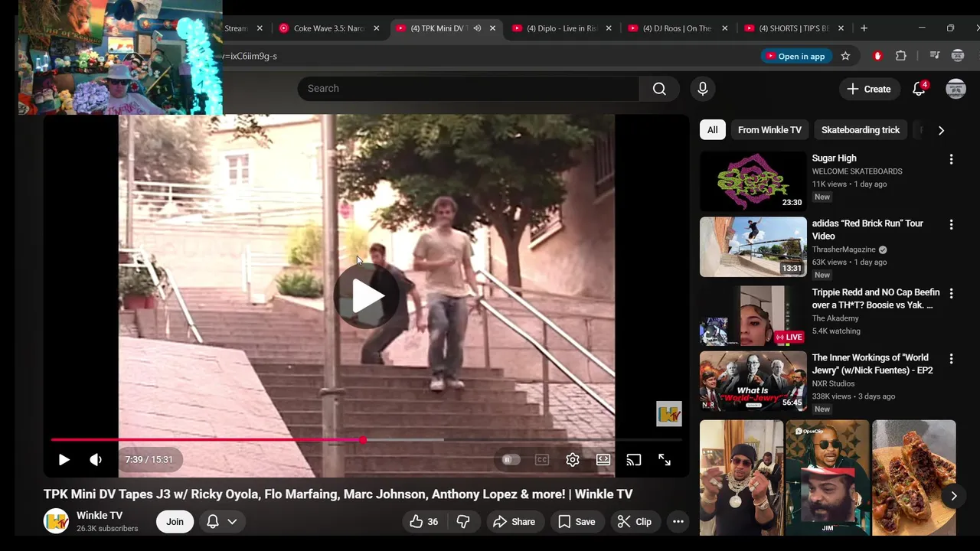Open YouTube notifications bell
The width and height of the screenshot is (980, 551).
coord(920,89)
